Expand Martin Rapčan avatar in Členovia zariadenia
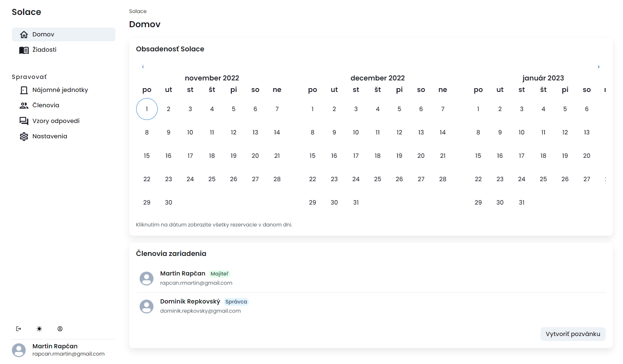The width and height of the screenshot is (623, 364). pos(146,278)
